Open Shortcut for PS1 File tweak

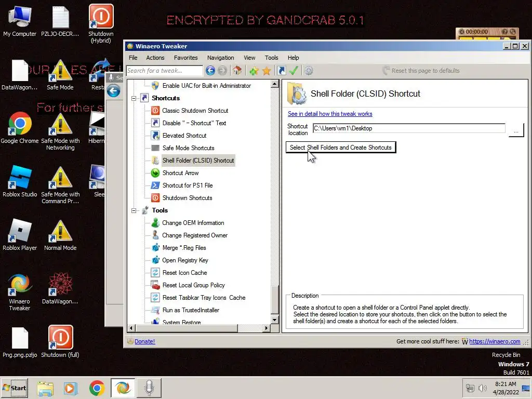pos(187,185)
